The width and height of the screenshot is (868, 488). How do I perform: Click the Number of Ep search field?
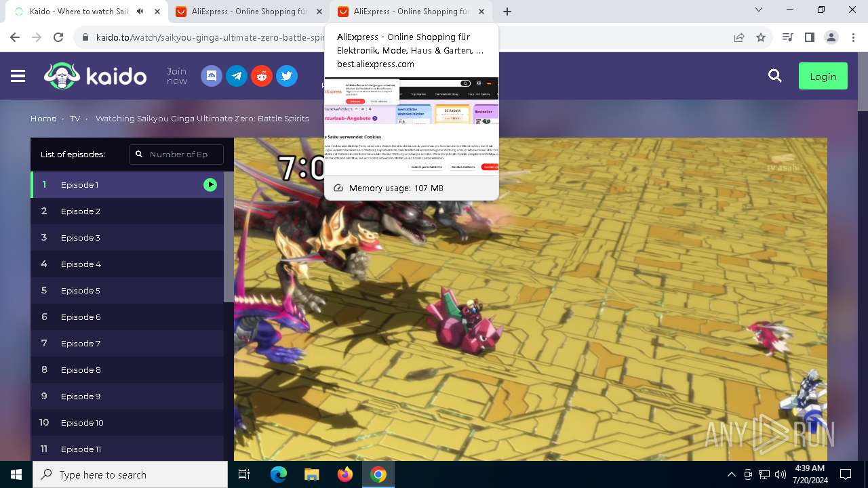pyautogui.click(x=176, y=154)
